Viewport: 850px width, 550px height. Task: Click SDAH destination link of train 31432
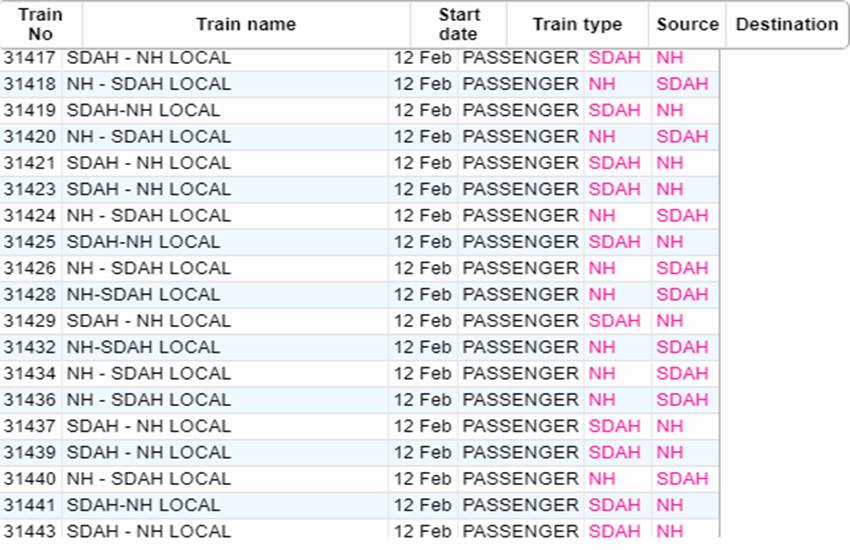click(682, 347)
